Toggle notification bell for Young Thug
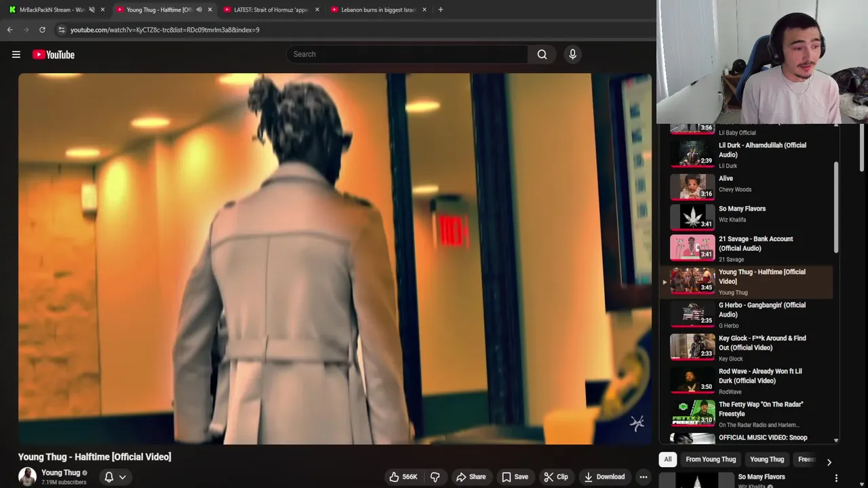Image resolution: width=868 pixels, height=488 pixels. click(108, 477)
